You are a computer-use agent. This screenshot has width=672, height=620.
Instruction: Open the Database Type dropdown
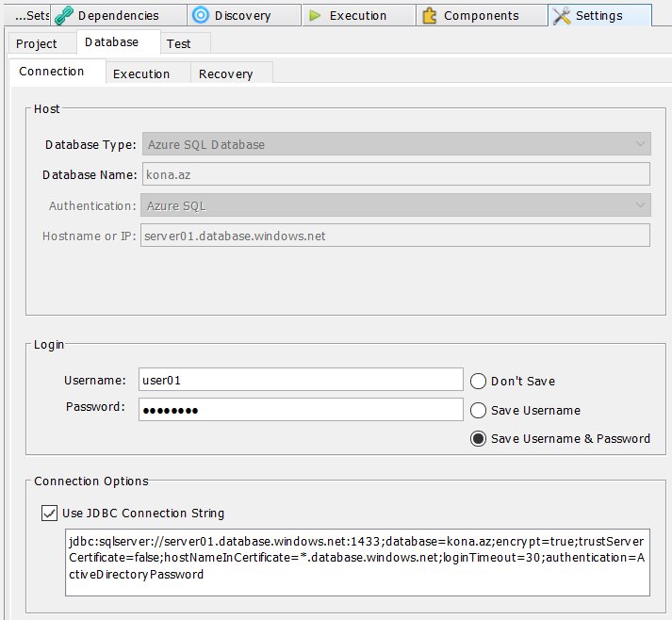point(397,144)
